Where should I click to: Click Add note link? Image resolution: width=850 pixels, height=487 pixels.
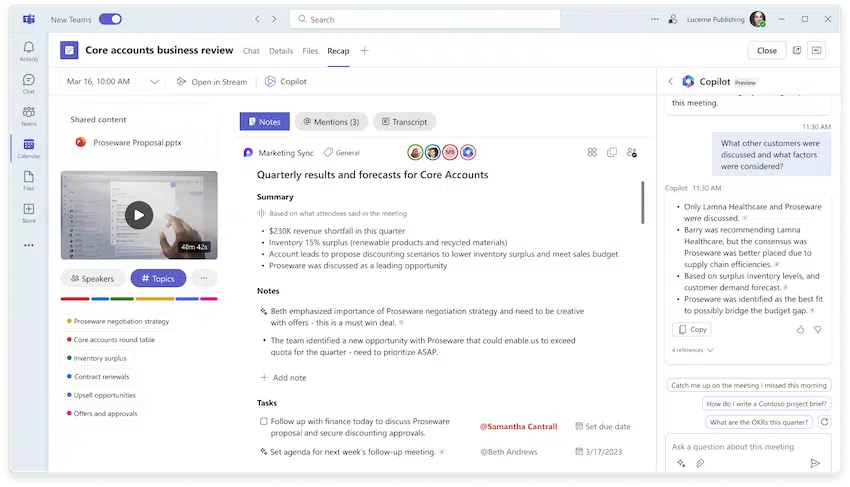[283, 377]
